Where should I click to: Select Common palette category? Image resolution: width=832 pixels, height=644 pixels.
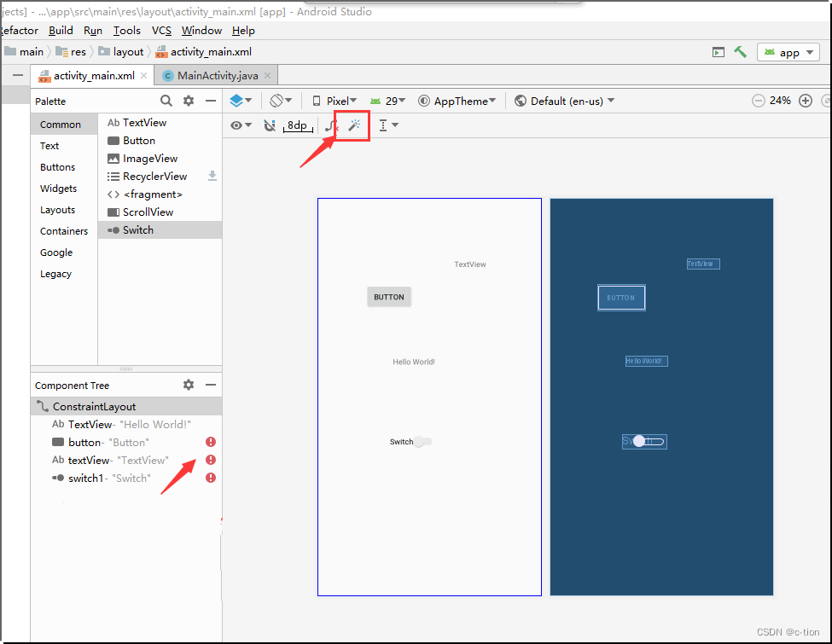click(x=64, y=125)
